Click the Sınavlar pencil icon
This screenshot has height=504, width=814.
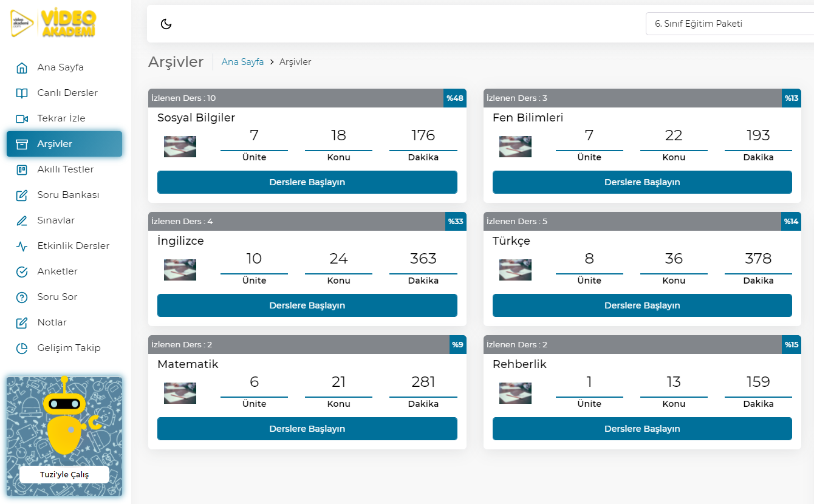pos(22,220)
